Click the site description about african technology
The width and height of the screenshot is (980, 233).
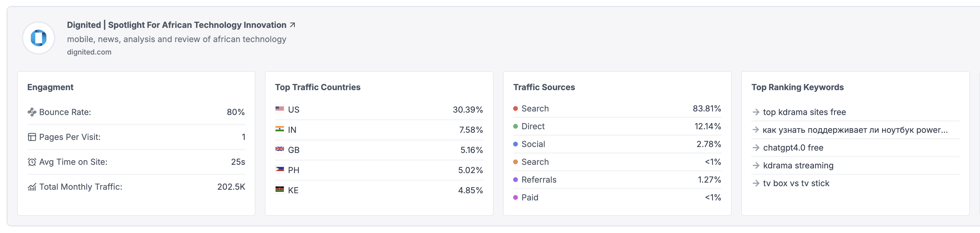[x=176, y=39]
